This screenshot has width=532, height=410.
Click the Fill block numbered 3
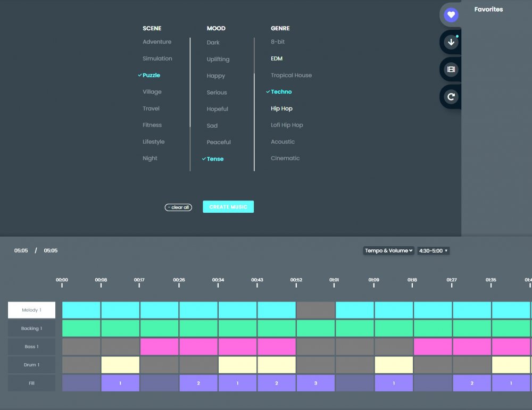[x=315, y=383]
